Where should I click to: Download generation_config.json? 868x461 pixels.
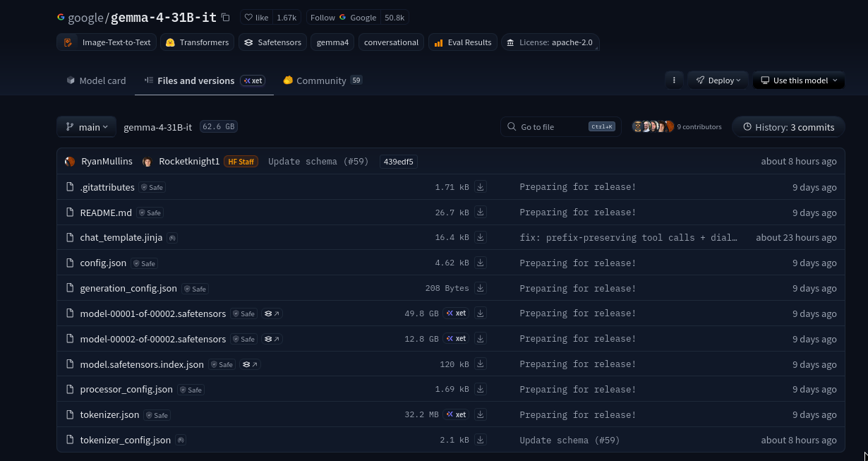[481, 288]
